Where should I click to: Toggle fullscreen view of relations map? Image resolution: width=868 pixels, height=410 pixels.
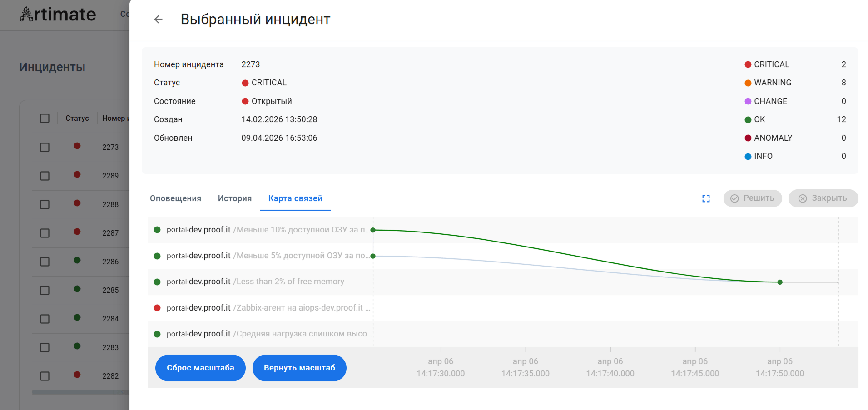click(x=706, y=198)
